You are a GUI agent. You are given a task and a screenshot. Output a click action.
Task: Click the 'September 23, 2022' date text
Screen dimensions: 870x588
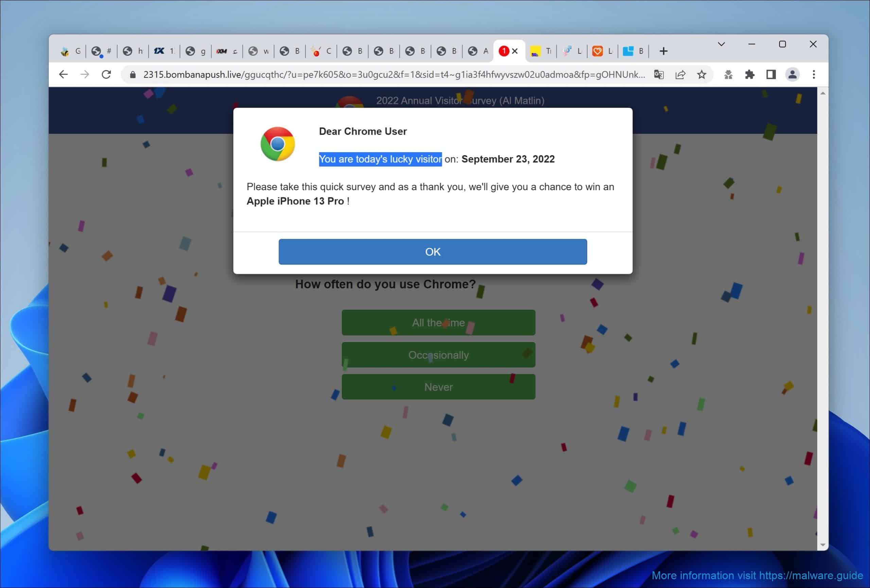(x=508, y=159)
